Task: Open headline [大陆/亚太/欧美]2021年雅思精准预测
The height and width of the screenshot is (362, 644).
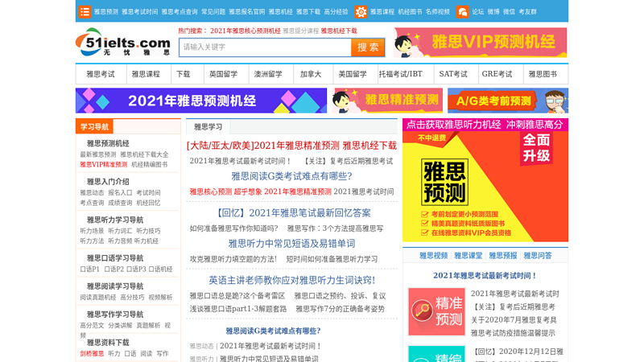Action: [263, 146]
